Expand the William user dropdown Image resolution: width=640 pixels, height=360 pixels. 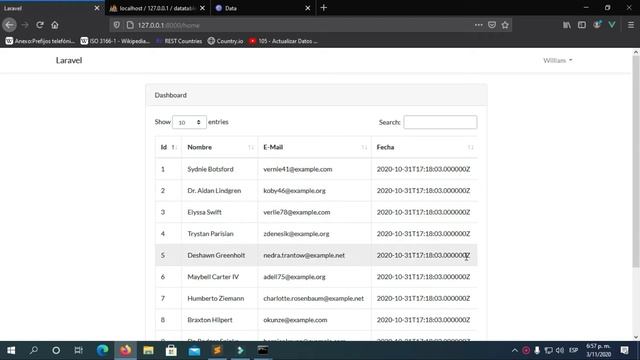[558, 60]
